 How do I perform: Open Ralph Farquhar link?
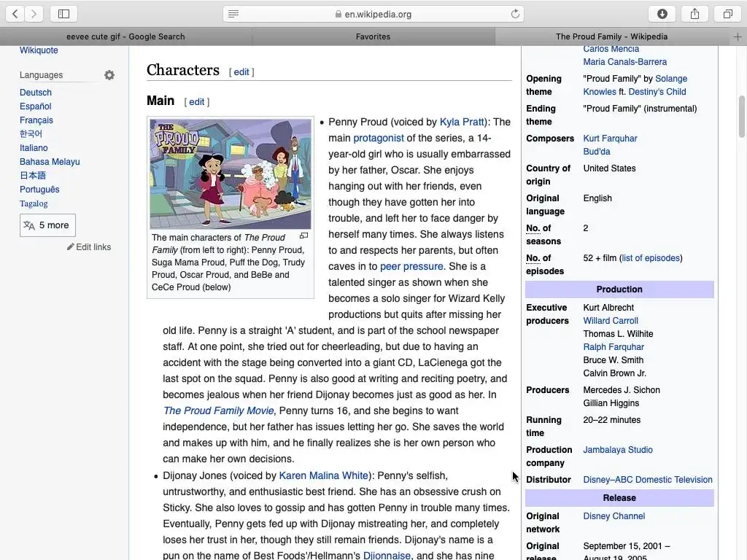[x=614, y=347]
